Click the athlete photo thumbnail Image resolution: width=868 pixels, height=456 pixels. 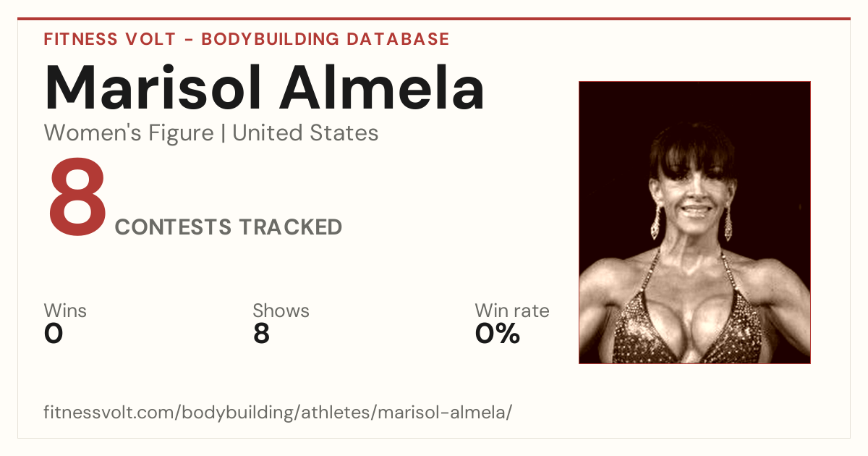[694, 222]
